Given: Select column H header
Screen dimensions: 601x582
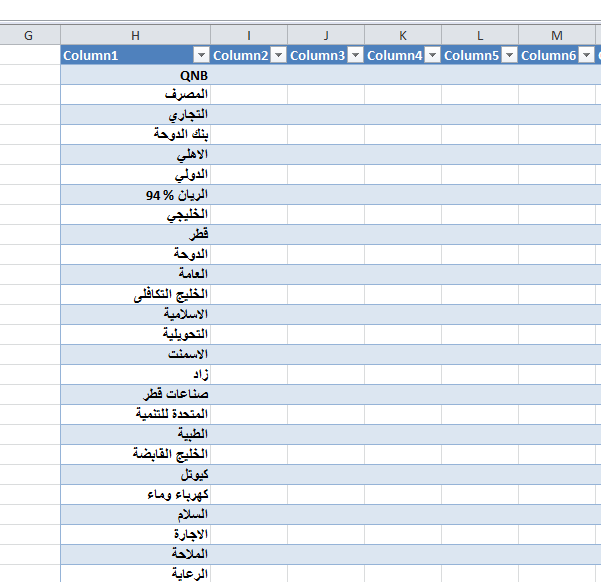Looking at the screenshot, I should pos(135,35).
